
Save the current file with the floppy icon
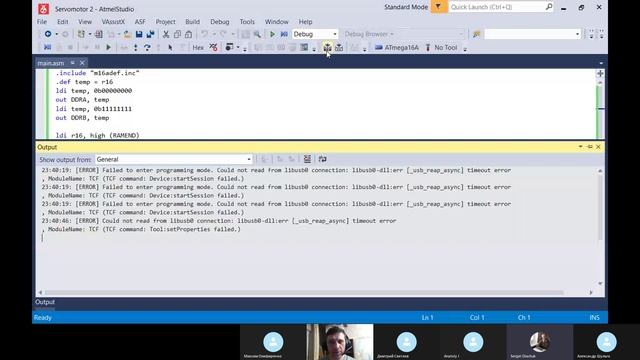pos(139,34)
